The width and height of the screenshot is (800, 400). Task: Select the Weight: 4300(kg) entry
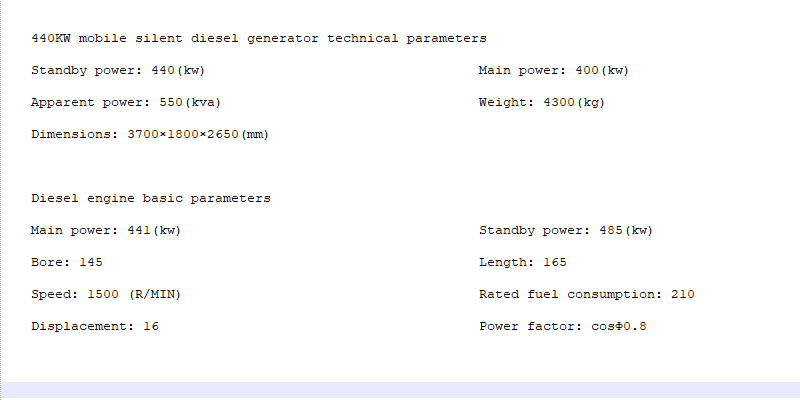542,103
